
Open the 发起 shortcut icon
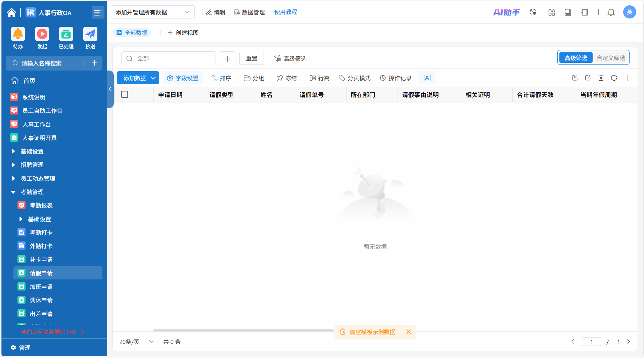(42, 34)
